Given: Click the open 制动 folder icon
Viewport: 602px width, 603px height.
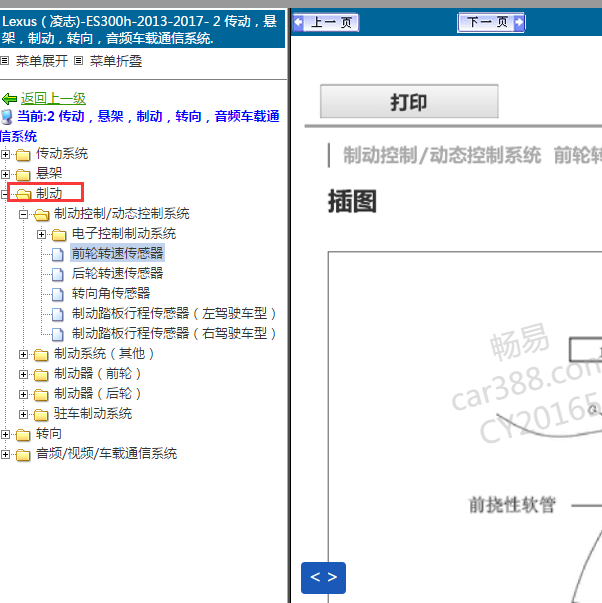Looking at the screenshot, I should (x=23, y=194).
